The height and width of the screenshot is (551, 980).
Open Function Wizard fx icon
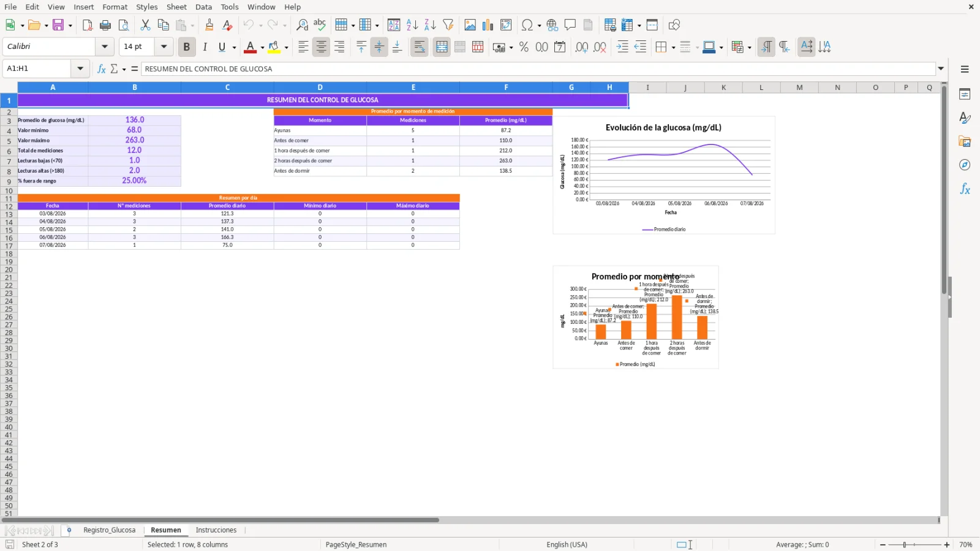pos(102,69)
